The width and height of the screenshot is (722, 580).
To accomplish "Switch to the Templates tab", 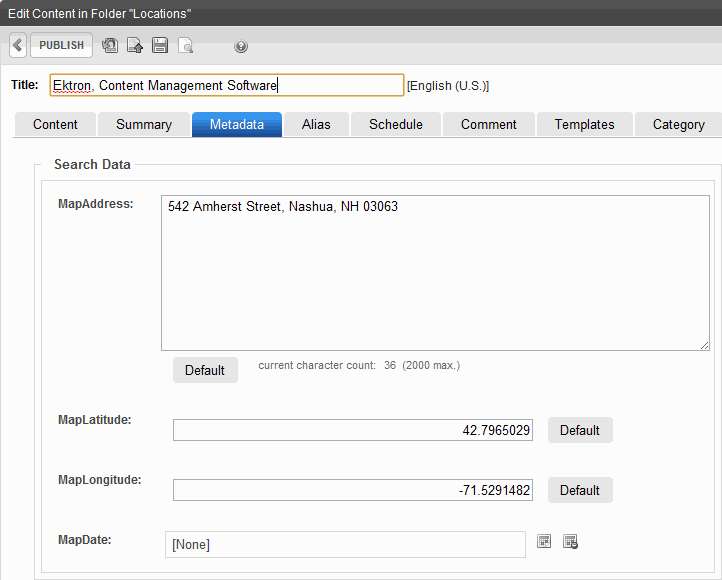I will [585, 124].
